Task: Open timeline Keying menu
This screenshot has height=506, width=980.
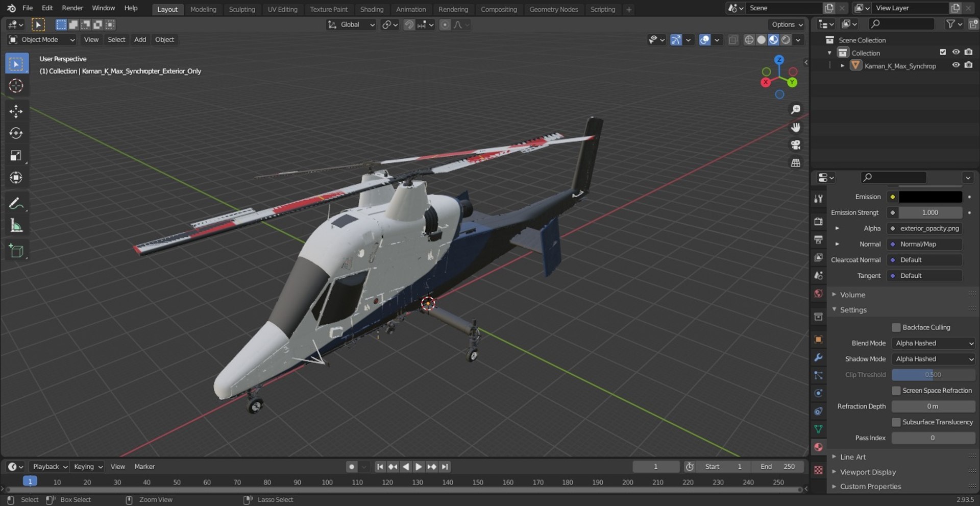Action: click(x=87, y=467)
